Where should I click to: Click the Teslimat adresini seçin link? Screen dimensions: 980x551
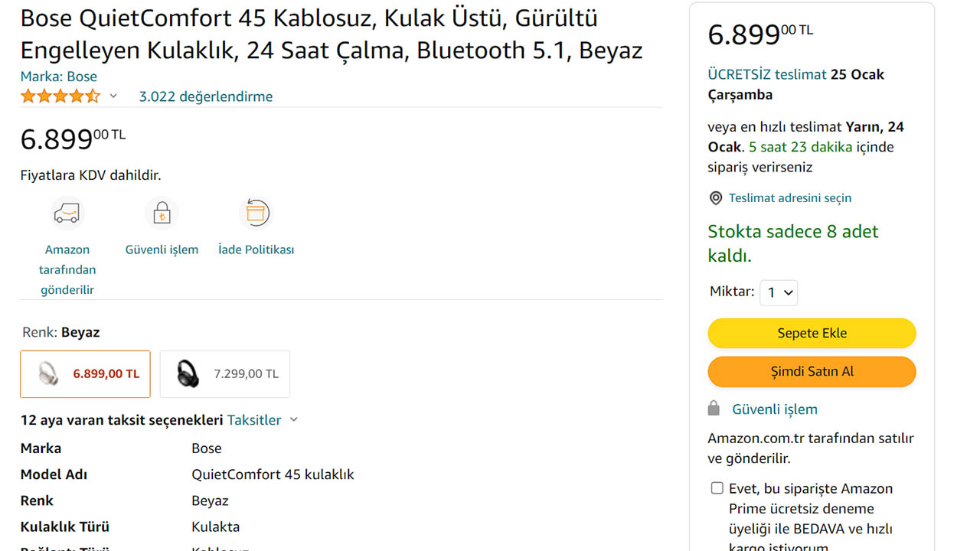(789, 198)
